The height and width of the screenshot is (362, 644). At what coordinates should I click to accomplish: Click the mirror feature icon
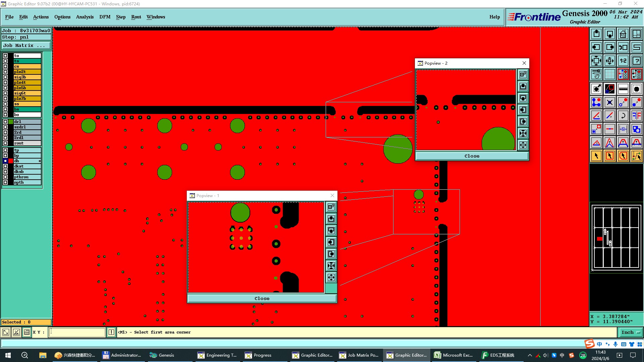[636, 116]
